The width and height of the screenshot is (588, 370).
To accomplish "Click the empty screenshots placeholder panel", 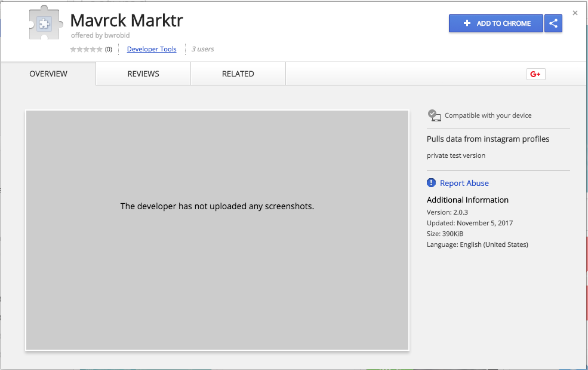I will (x=217, y=230).
